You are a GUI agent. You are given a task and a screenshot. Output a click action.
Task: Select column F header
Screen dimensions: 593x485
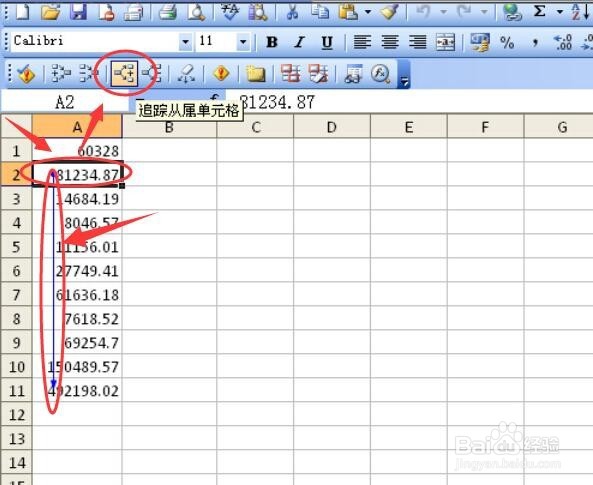485,127
